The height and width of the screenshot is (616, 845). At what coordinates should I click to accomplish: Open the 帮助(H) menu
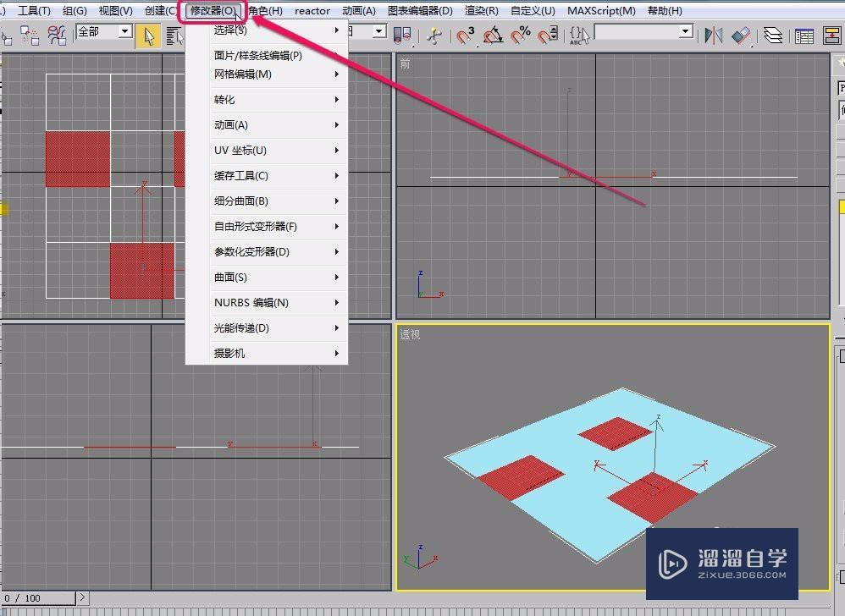pos(665,11)
